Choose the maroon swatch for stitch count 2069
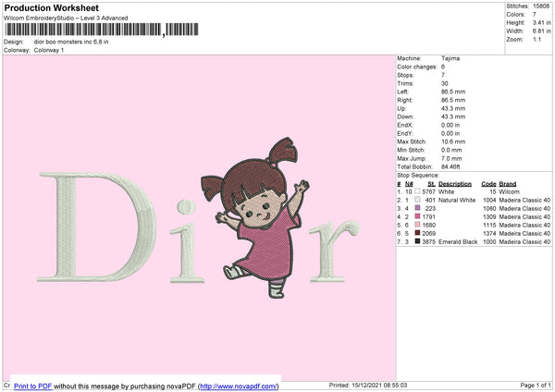This screenshot has height=392, width=555. click(x=417, y=233)
